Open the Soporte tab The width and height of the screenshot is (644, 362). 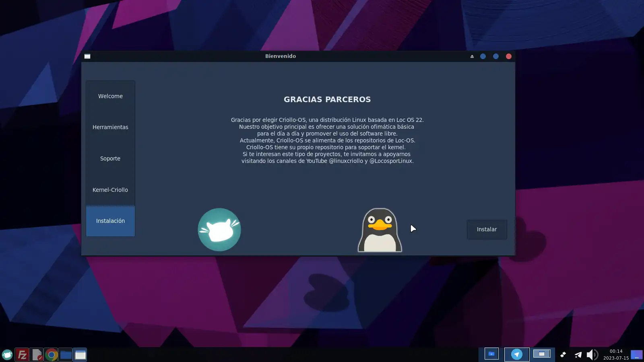click(x=110, y=158)
